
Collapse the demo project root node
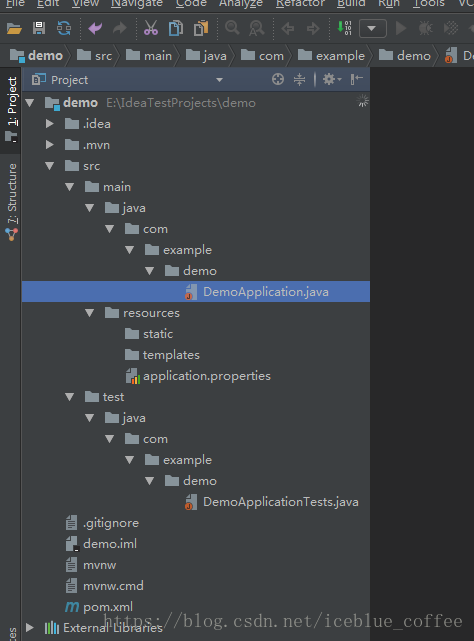29,103
